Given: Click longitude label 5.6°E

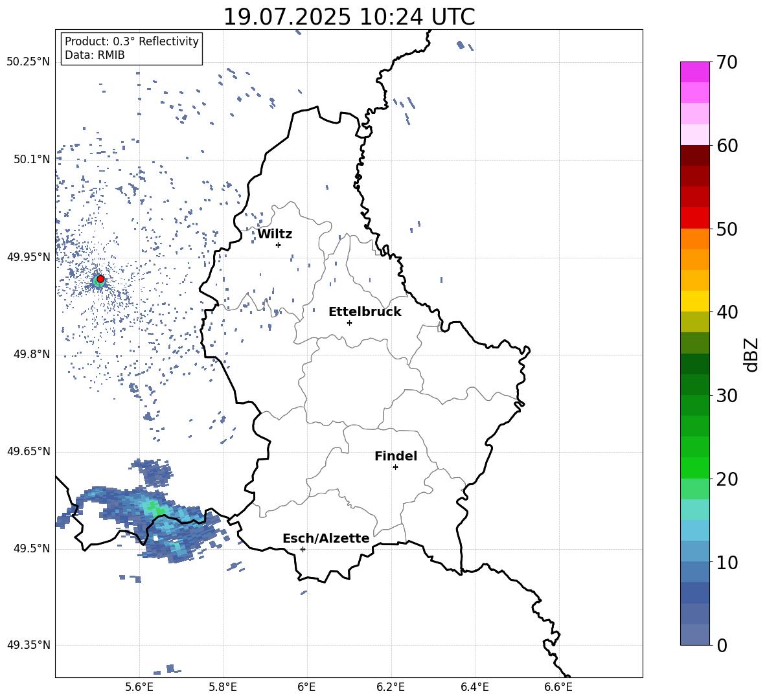Looking at the screenshot, I should (139, 687).
